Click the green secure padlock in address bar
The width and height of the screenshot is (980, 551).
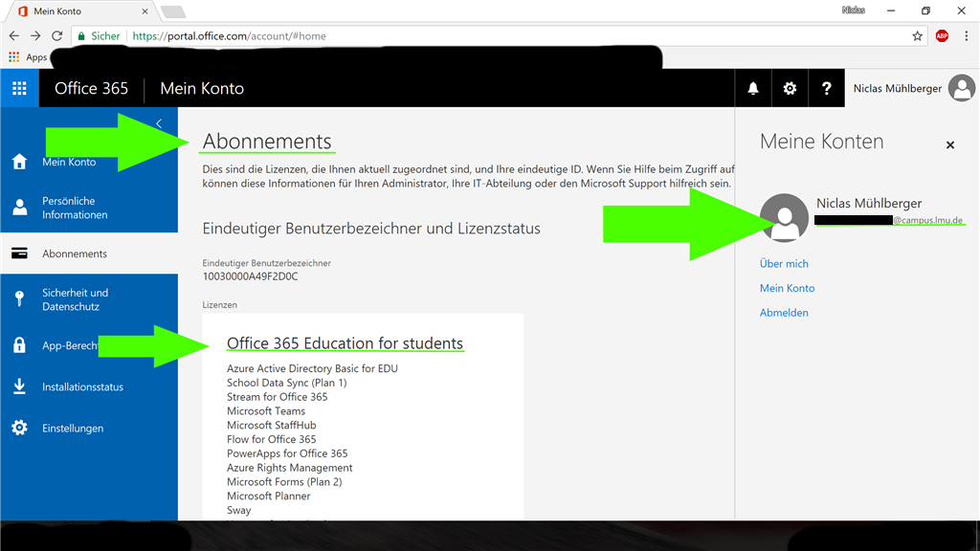pos(81,36)
